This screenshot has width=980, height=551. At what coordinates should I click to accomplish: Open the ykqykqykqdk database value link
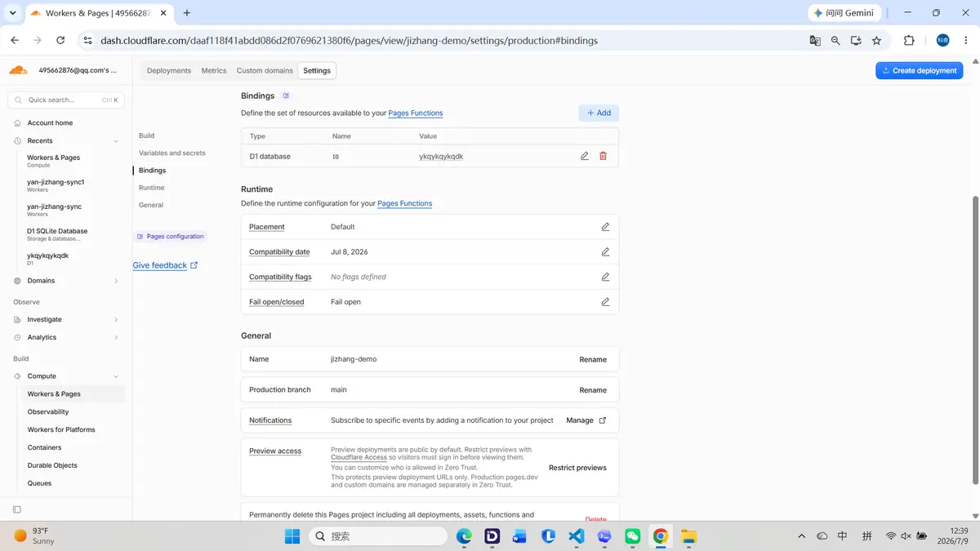click(x=441, y=156)
